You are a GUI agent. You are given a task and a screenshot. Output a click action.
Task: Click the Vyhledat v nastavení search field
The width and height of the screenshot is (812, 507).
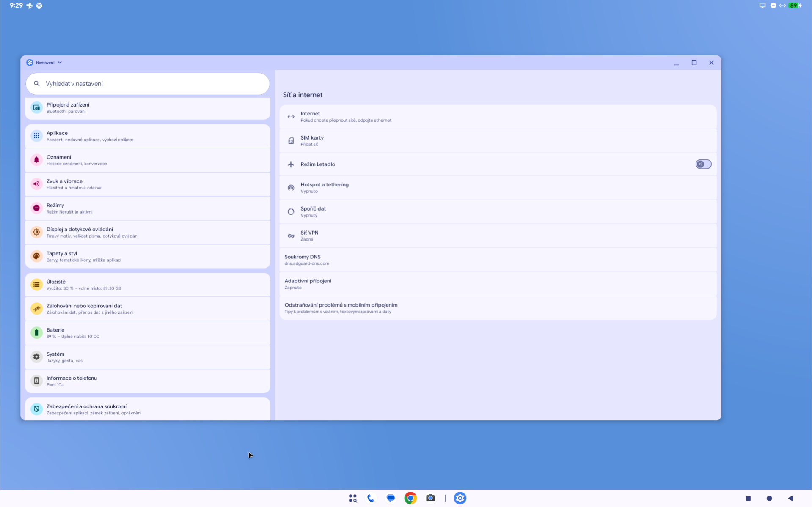(148, 84)
